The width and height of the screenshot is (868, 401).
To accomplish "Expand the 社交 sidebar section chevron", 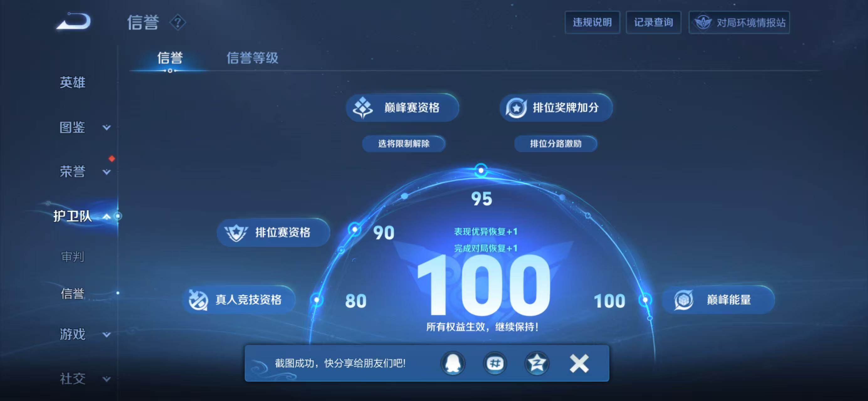I will pyautogui.click(x=107, y=379).
